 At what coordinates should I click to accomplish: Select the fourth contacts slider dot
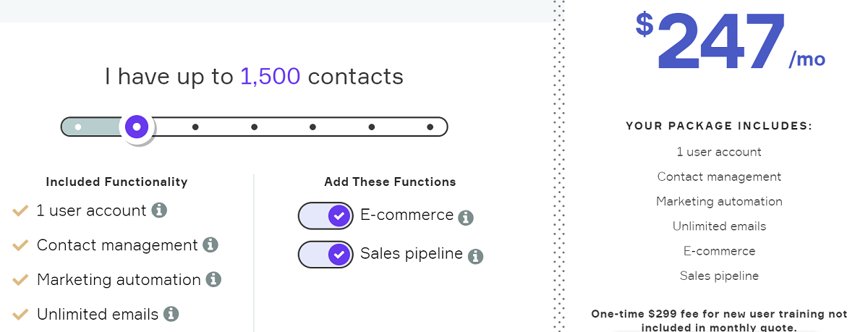click(x=255, y=127)
